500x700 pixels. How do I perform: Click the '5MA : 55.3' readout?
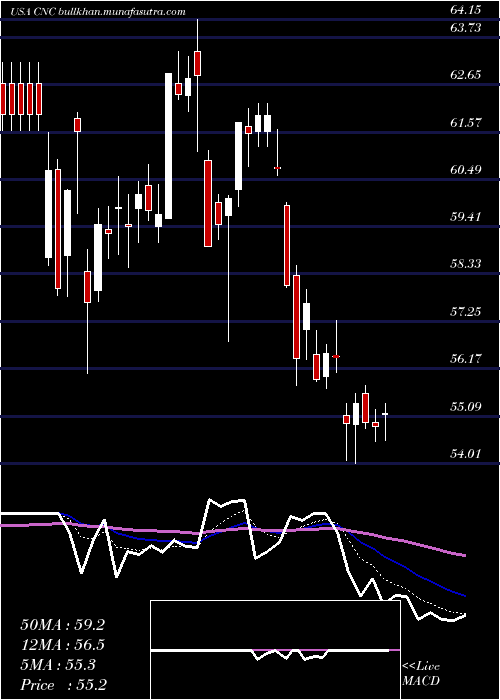(58, 665)
